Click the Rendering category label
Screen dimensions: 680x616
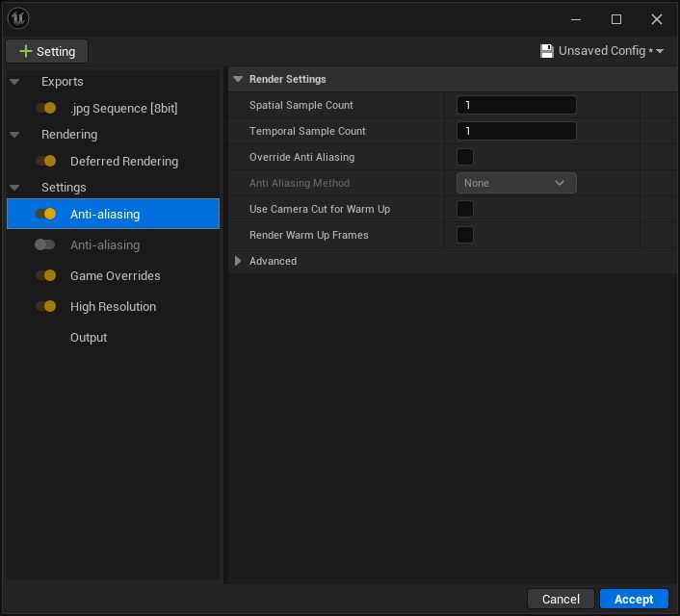click(x=69, y=135)
